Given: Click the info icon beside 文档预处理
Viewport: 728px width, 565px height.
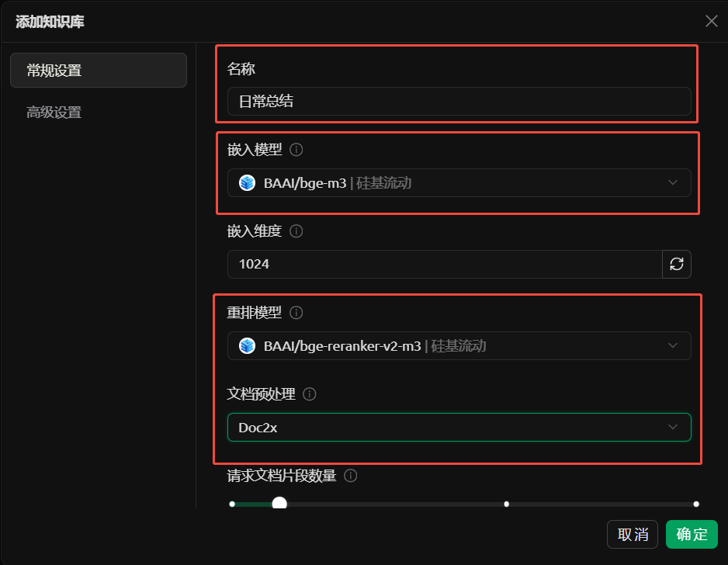Looking at the screenshot, I should 309,394.
